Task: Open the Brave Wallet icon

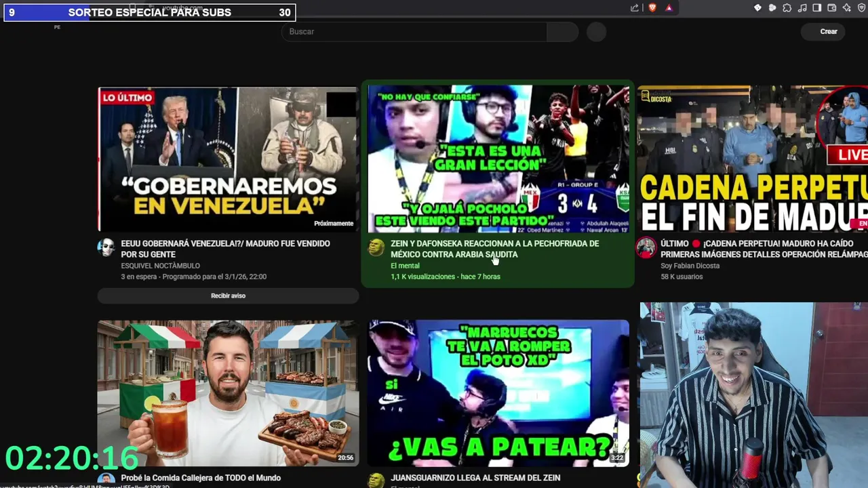Action: (832, 8)
